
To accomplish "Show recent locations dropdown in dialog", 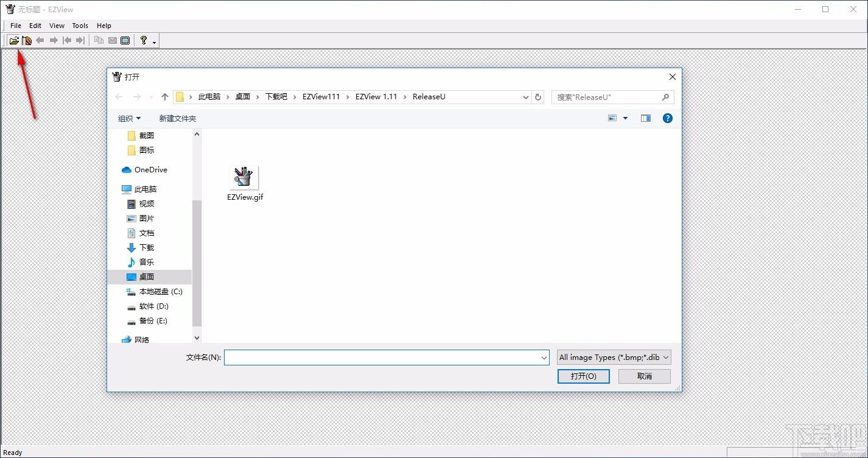I will click(x=151, y=97).
